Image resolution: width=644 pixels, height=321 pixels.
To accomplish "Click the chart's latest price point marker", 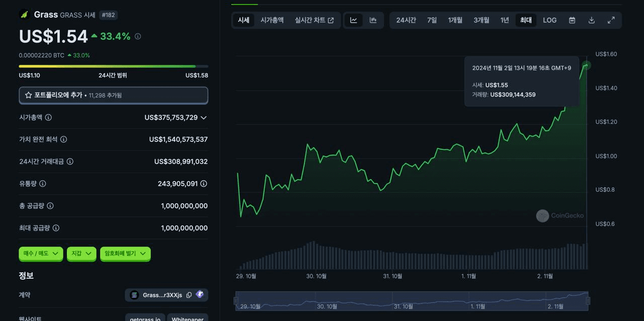I will [x=587, y=65].
